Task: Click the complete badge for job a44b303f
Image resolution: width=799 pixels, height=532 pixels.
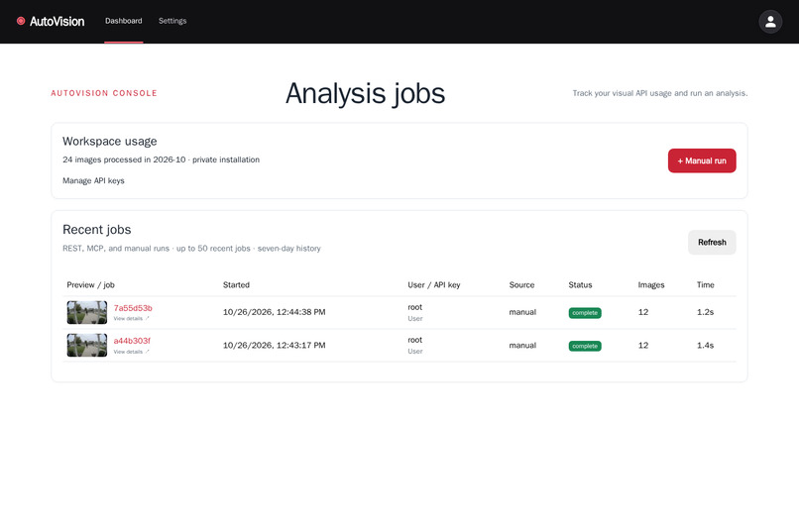Action: [x=585, y=346]
